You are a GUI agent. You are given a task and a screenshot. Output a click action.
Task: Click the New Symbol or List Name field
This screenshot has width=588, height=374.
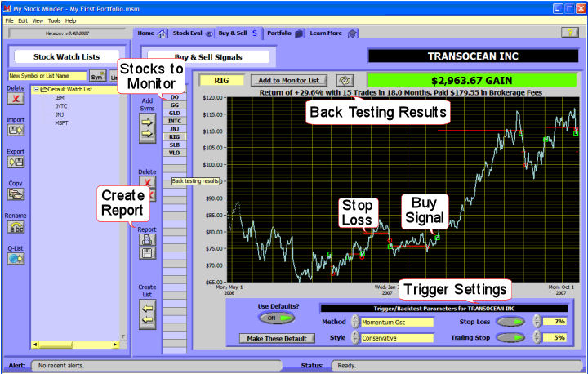click(47, 76)
